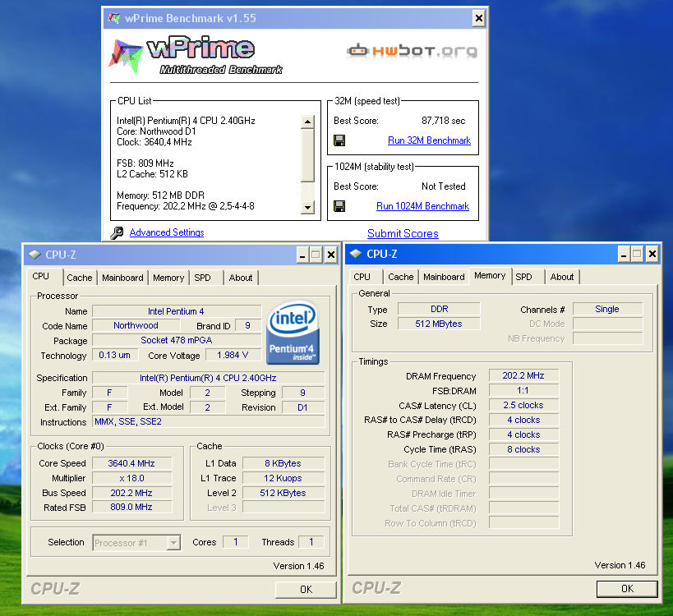Open the Processor #1 selection dropdown
This screenshot has width=673, height=616.
click(173, 543)
